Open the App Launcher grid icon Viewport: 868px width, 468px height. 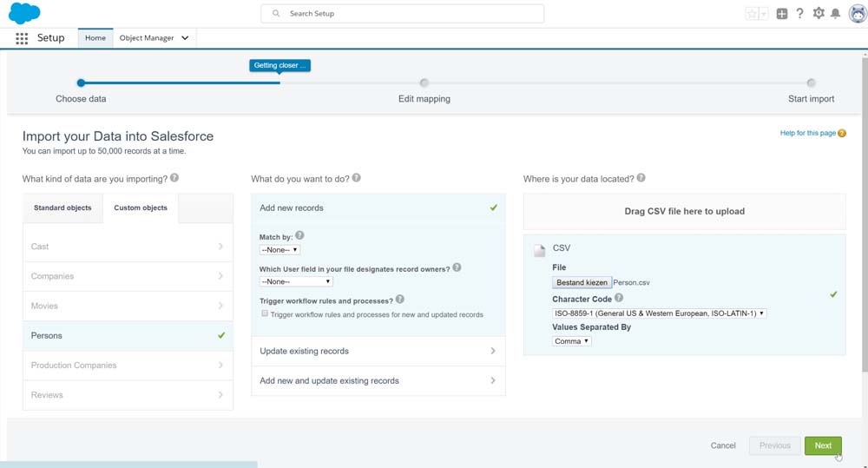[22, 38]
